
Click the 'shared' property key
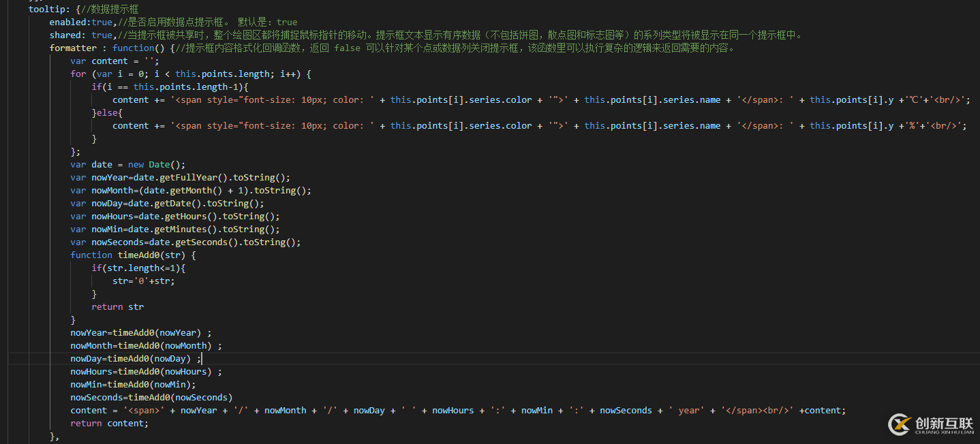pyautogui.click(x=67, y=35)
